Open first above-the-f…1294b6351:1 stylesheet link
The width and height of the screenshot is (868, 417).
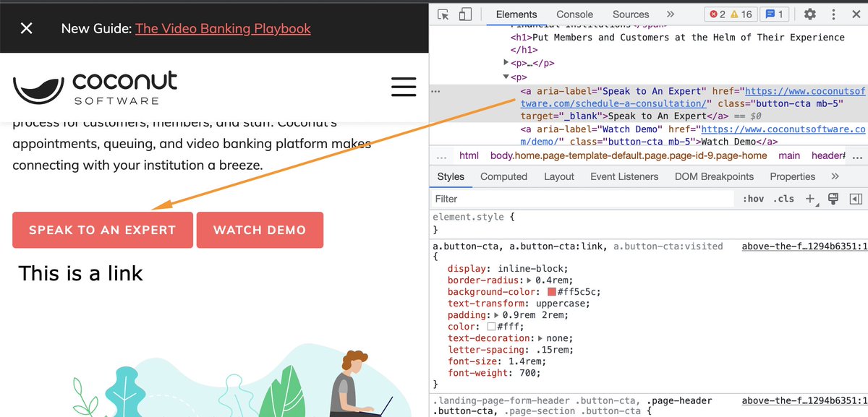[804, 246]
